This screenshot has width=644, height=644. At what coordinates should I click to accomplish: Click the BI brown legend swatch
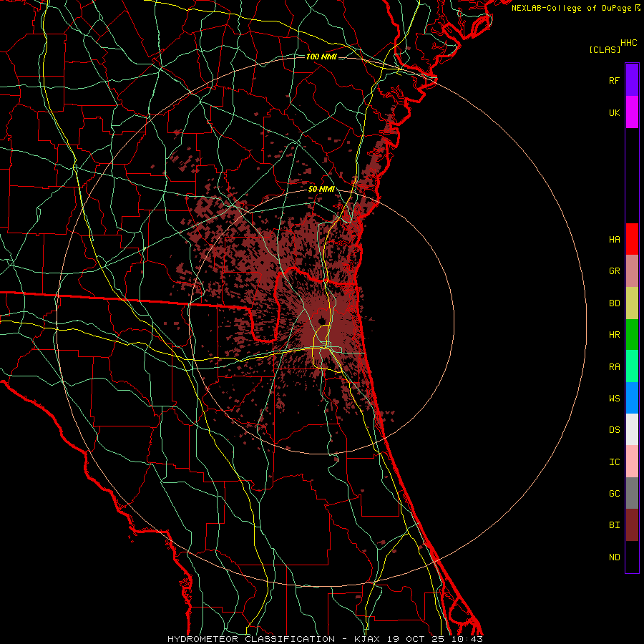[x=632, y=525]
